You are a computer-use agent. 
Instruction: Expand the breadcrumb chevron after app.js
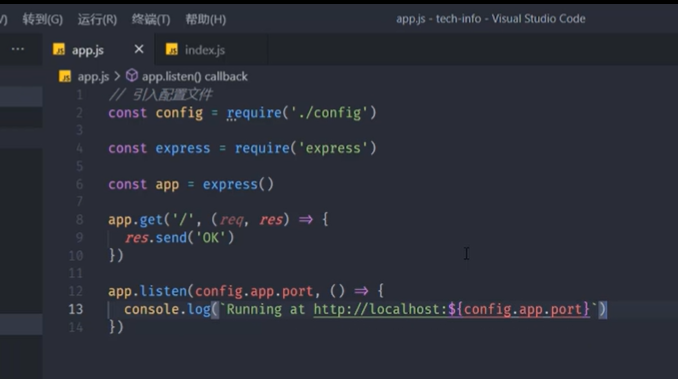117,76
